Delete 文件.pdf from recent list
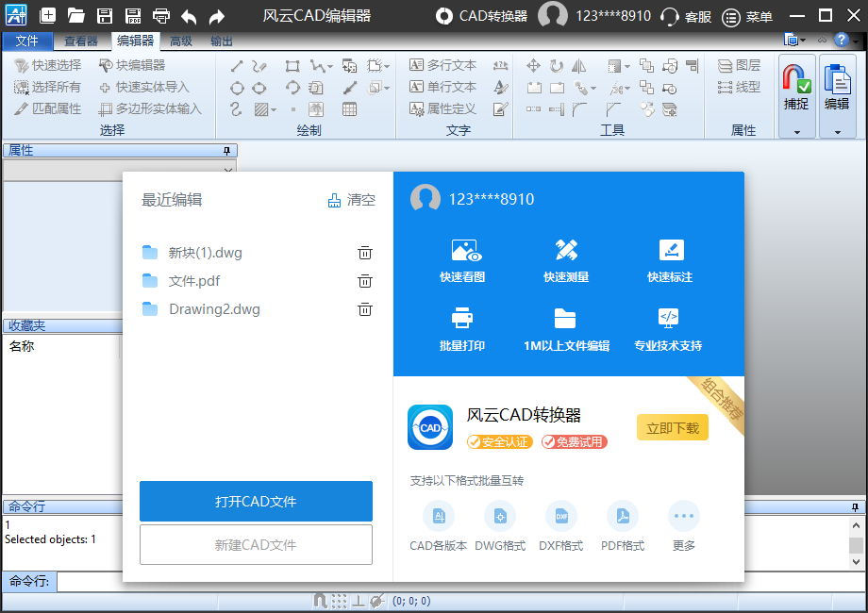Image resolution: width=868 pixels, height=613 pixels. (365, 281)
